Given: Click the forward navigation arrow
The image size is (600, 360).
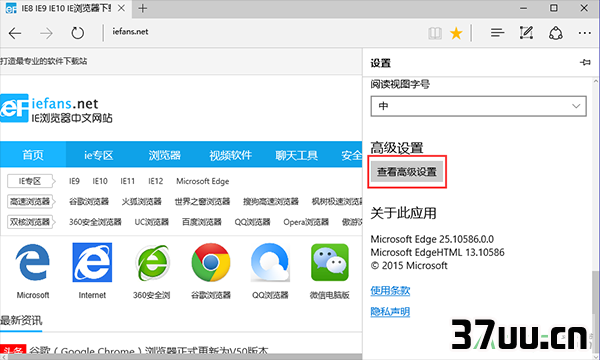Looking at the screenshot, I should tap(46, 33).
